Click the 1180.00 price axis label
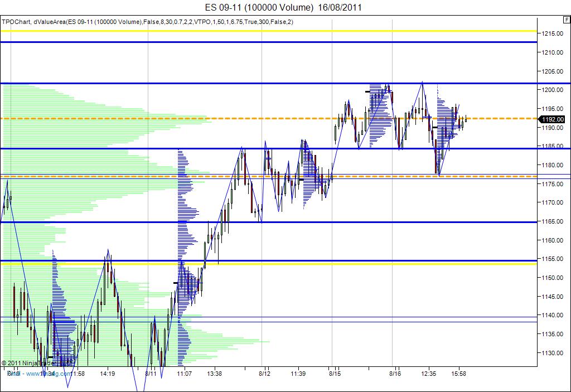Image resolution: width=571 pixels, height=392 pixels. [553, 165]
